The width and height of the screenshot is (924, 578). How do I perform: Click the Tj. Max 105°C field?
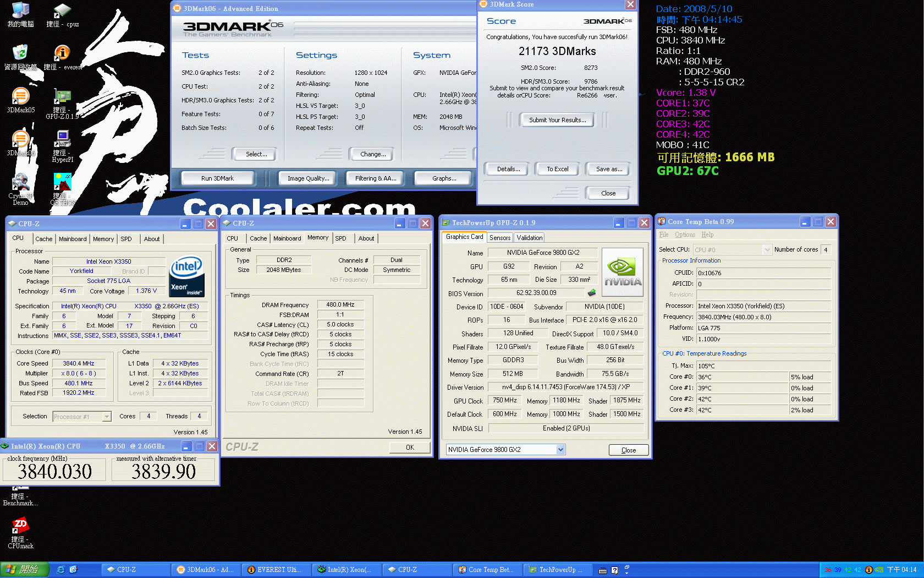(764, 366)
